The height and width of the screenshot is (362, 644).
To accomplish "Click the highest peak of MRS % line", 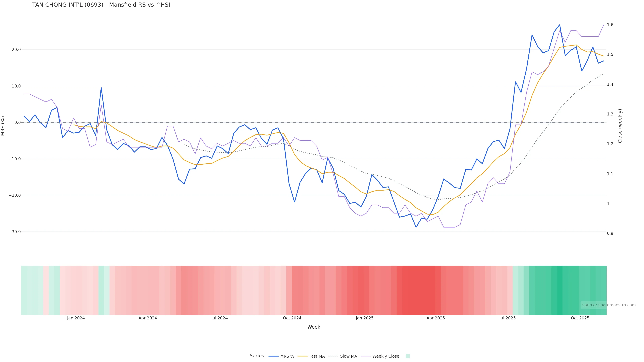I will click(559, 25).
